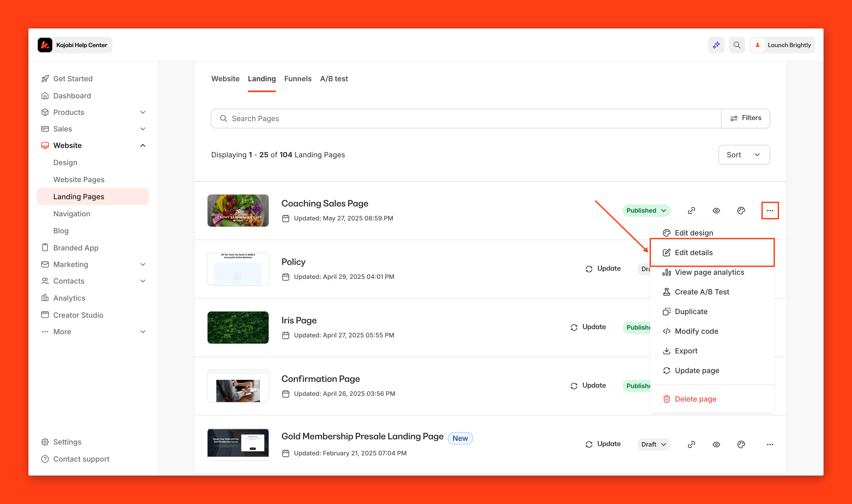Copy link for Coaching Sales Page
Viewport: 852px width, 504px height.
click(x=691, y=211)
